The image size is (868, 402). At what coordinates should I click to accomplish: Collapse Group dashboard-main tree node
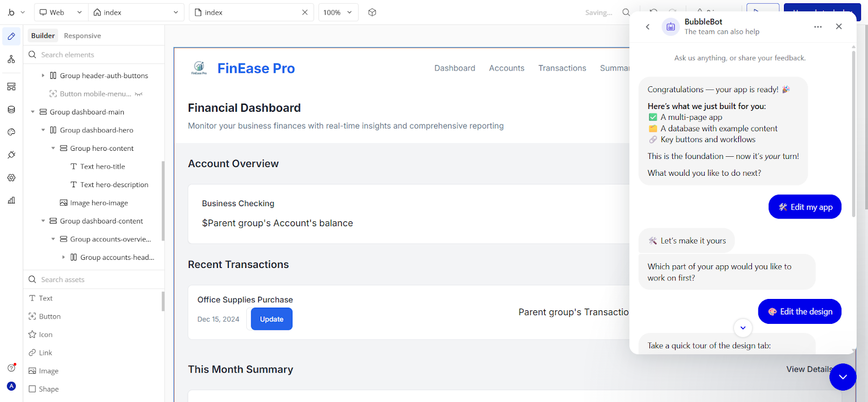pyautogui.click(x=33, y=112)
